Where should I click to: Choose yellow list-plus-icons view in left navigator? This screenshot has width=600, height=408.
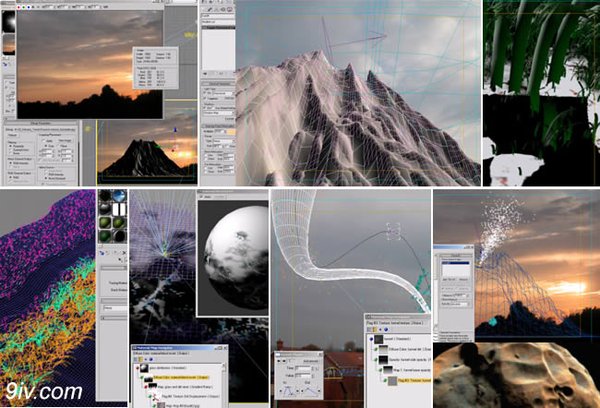[x=140, y=359]
